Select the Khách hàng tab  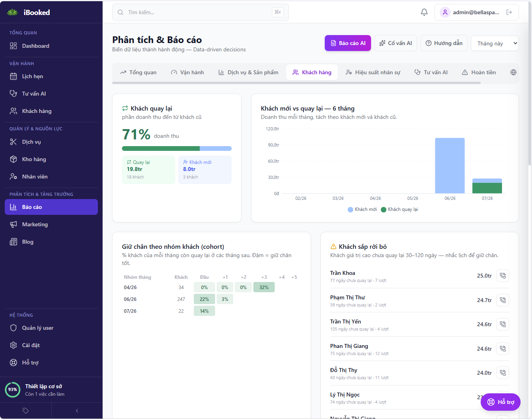click(x=312, y=72)
